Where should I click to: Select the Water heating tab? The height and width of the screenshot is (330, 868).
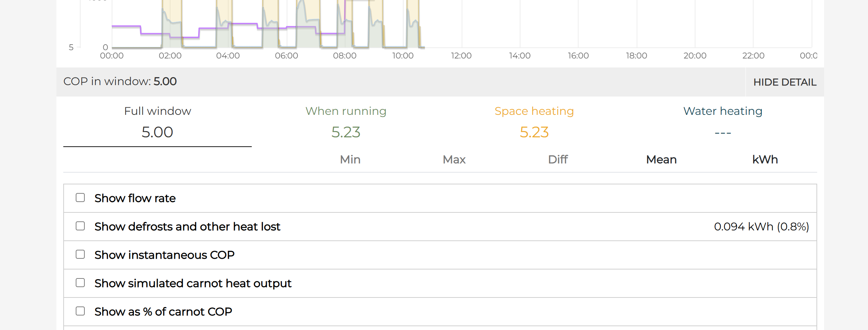click(723, 123)
